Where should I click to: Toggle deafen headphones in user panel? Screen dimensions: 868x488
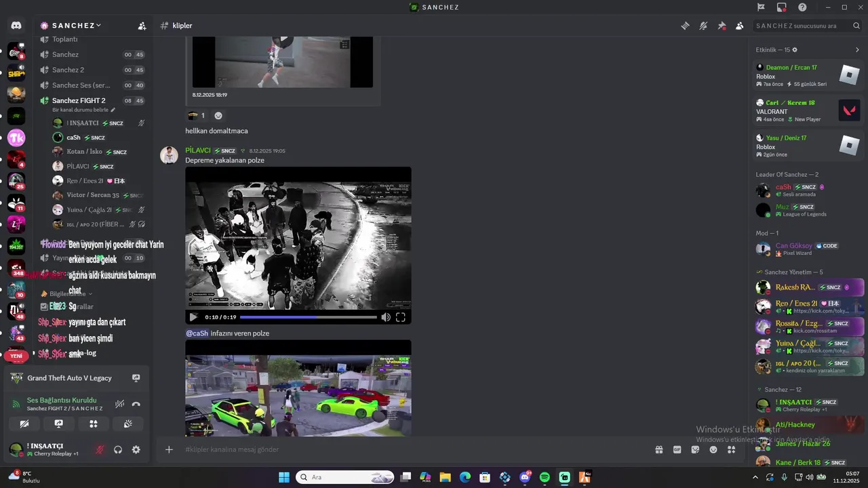(x=118, y=449)
